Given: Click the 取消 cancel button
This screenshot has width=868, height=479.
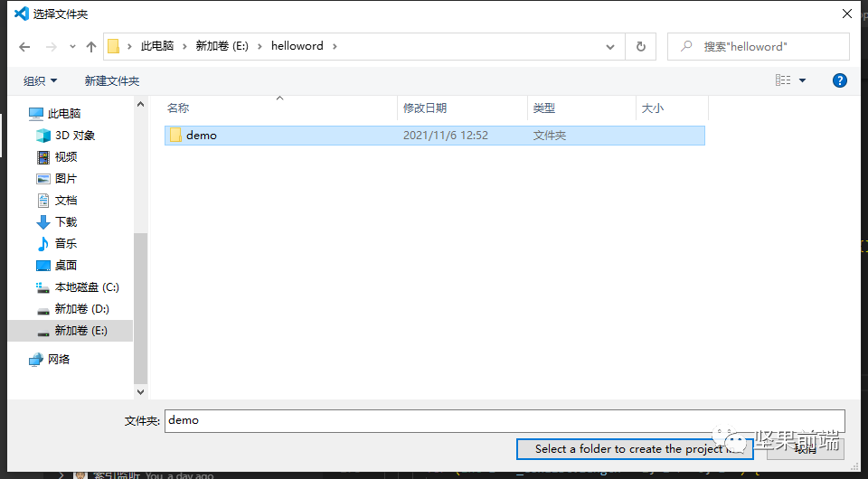Looking at the screenshot, I should pos(806,449).
